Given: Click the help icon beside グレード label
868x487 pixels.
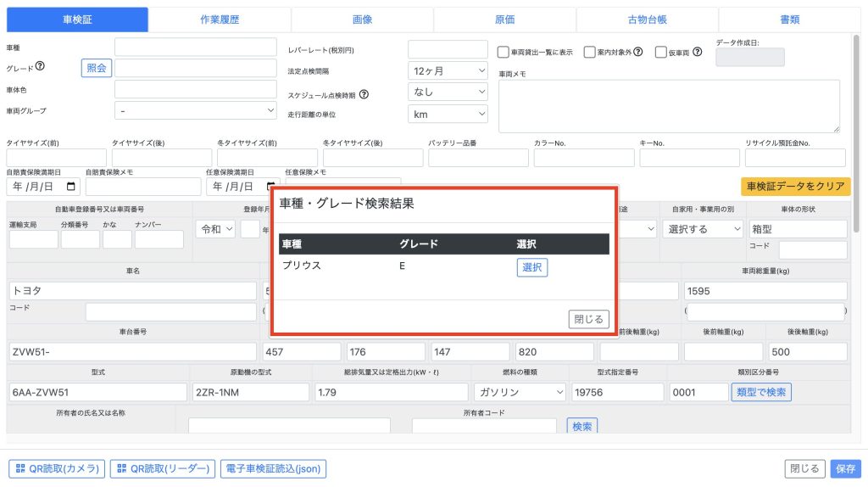Looking at the screenshot, I should coord(40,67).
